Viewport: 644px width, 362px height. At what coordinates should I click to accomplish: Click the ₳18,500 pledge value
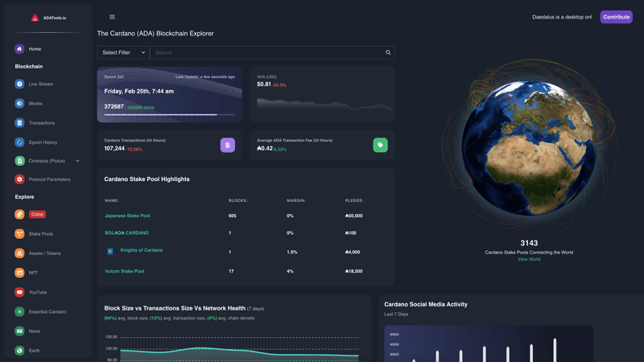[353, 271]
